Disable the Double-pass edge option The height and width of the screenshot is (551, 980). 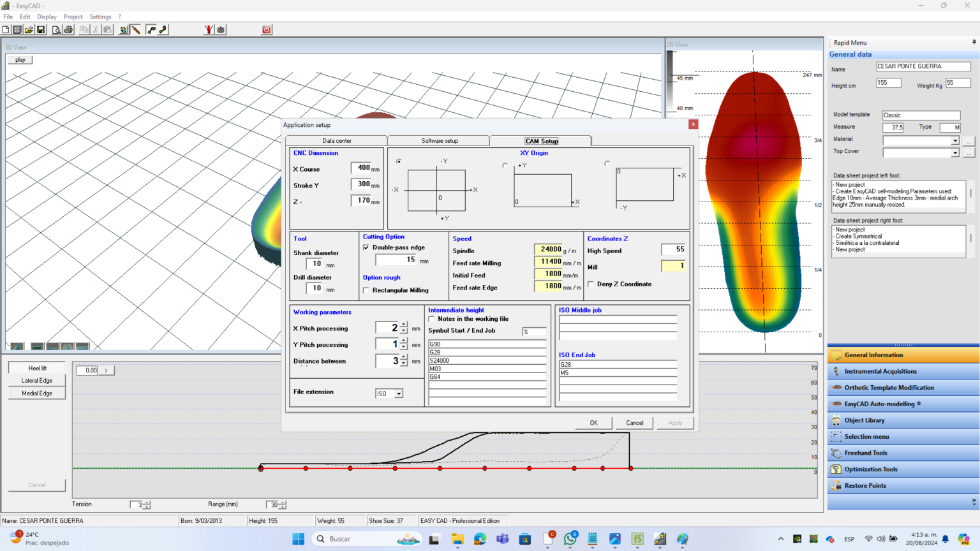366,247
